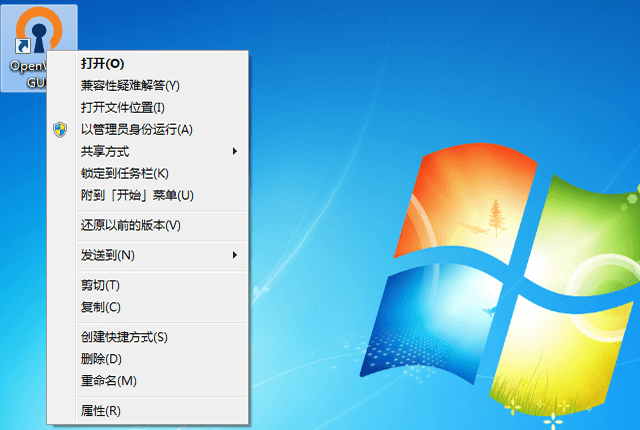Select 还原以前的版本(V)
This screenshot has width=640, height=430.
[x=148, y=225]
